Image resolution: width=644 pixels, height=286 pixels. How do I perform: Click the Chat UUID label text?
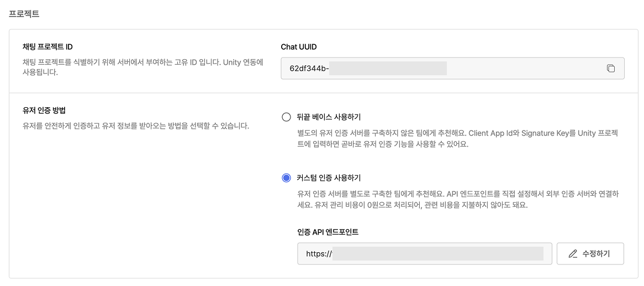[x=299, y=47]
